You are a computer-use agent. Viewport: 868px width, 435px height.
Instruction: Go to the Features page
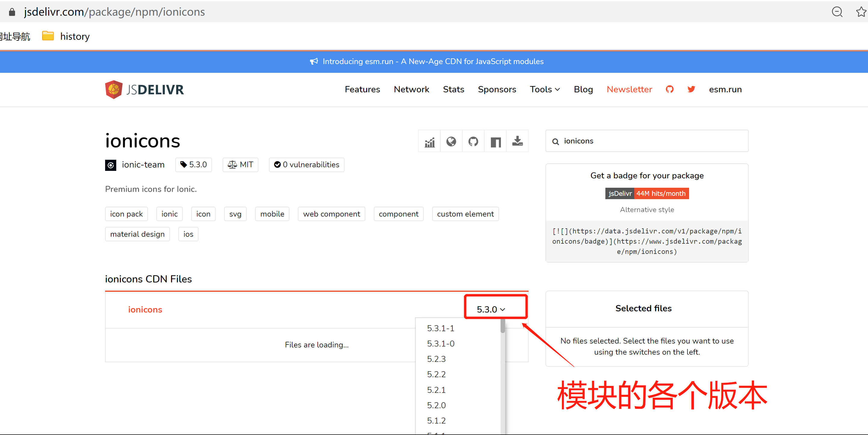[362, 89]
